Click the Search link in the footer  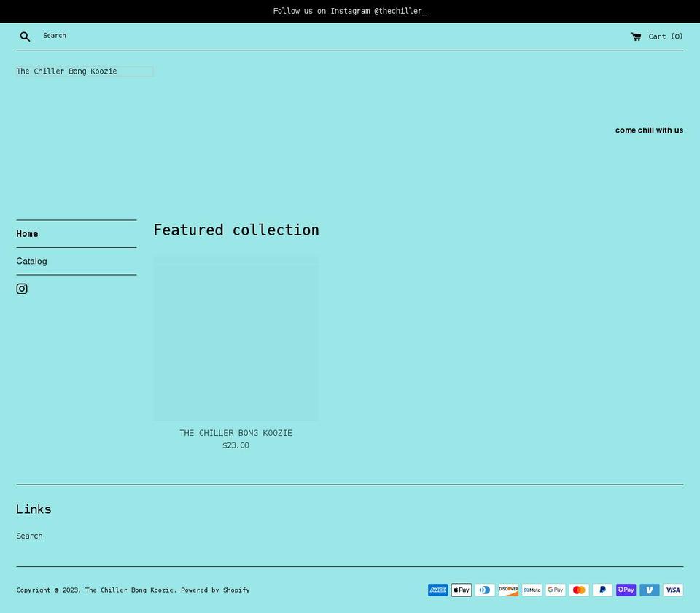pyautogui.click(x=29, y=536)
